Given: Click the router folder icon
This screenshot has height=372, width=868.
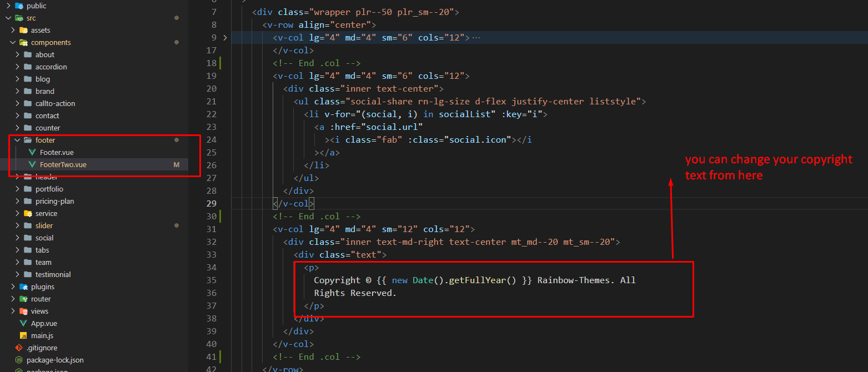Looking at the screenshot, I should (x=23, y=299).
